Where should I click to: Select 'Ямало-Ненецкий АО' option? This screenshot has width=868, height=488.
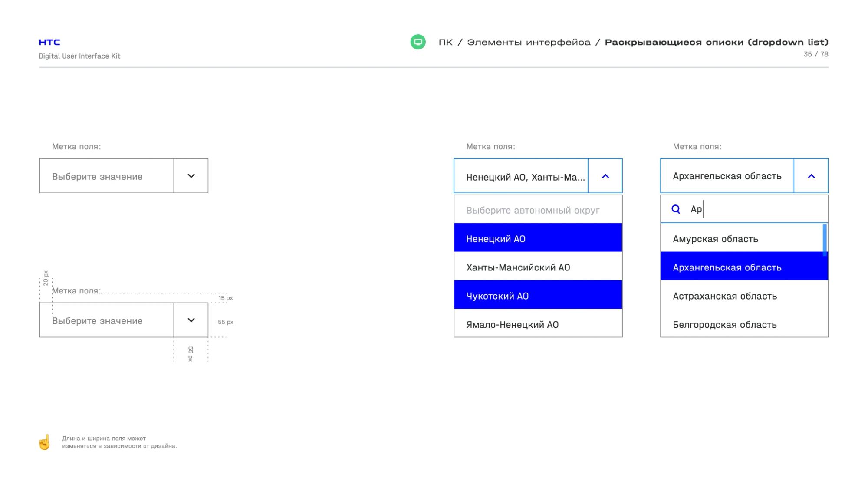click(538, 323)
